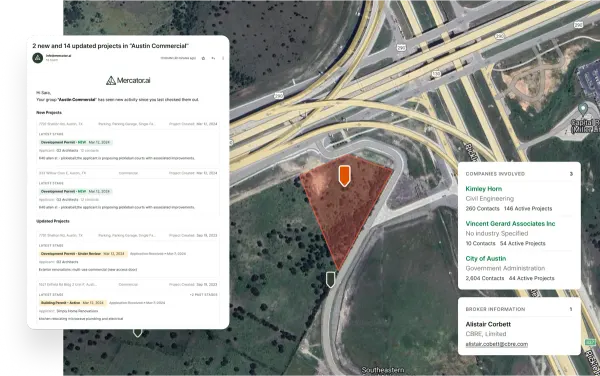Click the "Updated Projects" heading
This screenshot has width=600, height=376.
pyautogui.click(x=53, y=221)
